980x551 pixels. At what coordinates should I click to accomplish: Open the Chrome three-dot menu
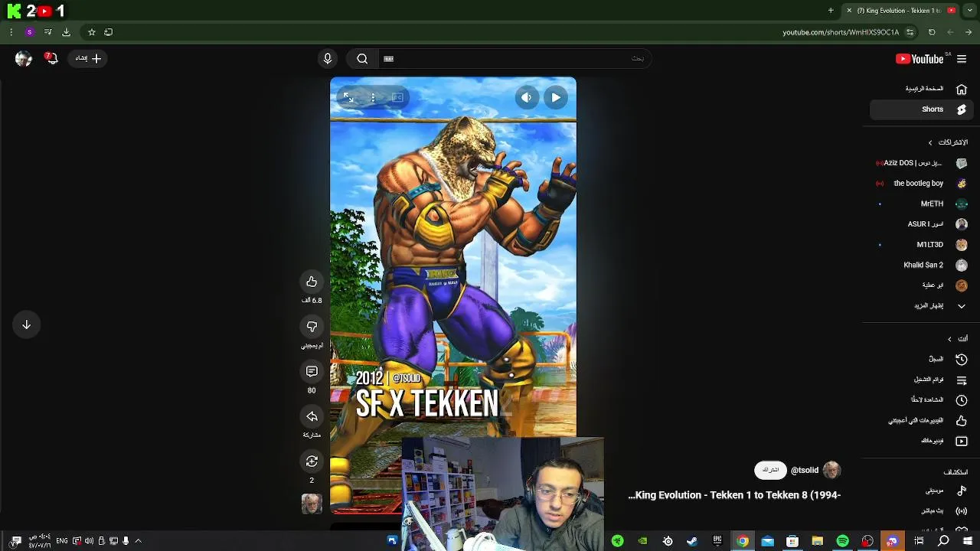(x=11, y=32)
